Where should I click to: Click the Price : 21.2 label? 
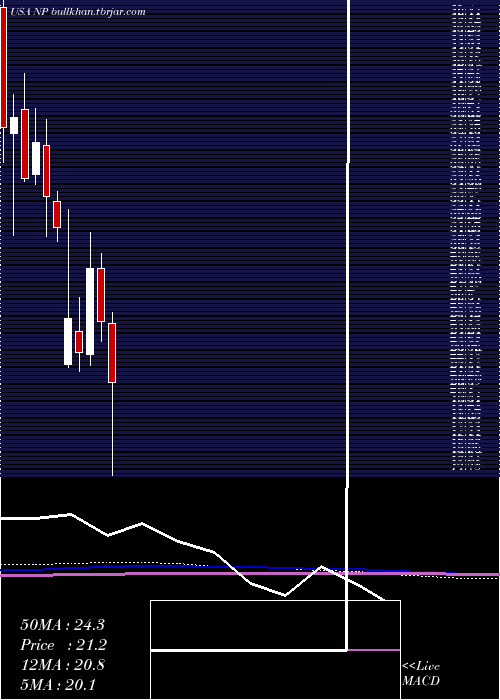coord(64,645)
